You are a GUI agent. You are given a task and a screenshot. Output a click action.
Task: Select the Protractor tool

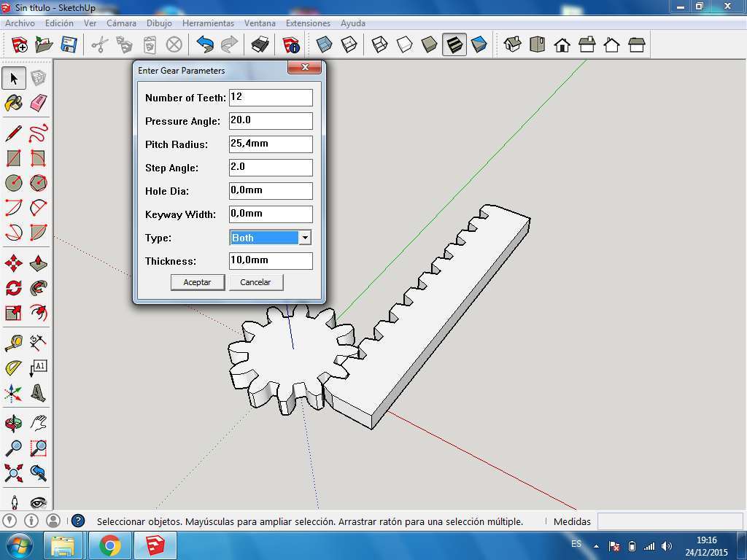(x=14, y=367)
